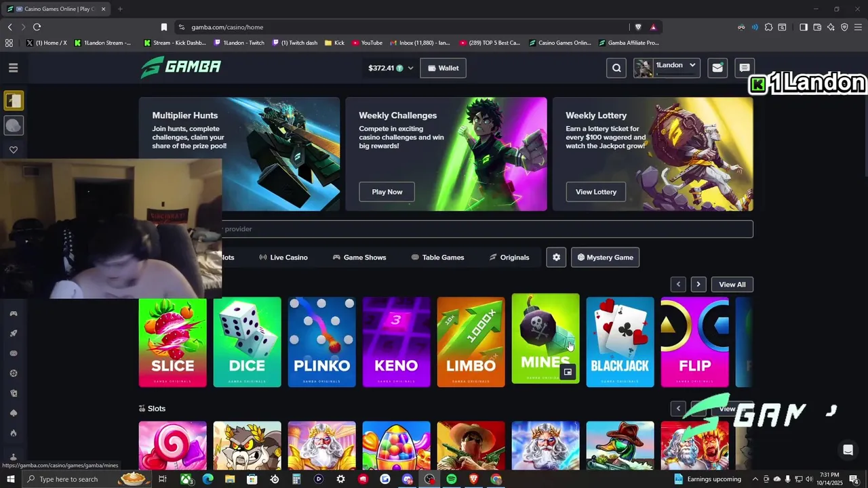Click the flame sidebar icon
The width and height of the screenshot is (868, 488).
point(14,432)
